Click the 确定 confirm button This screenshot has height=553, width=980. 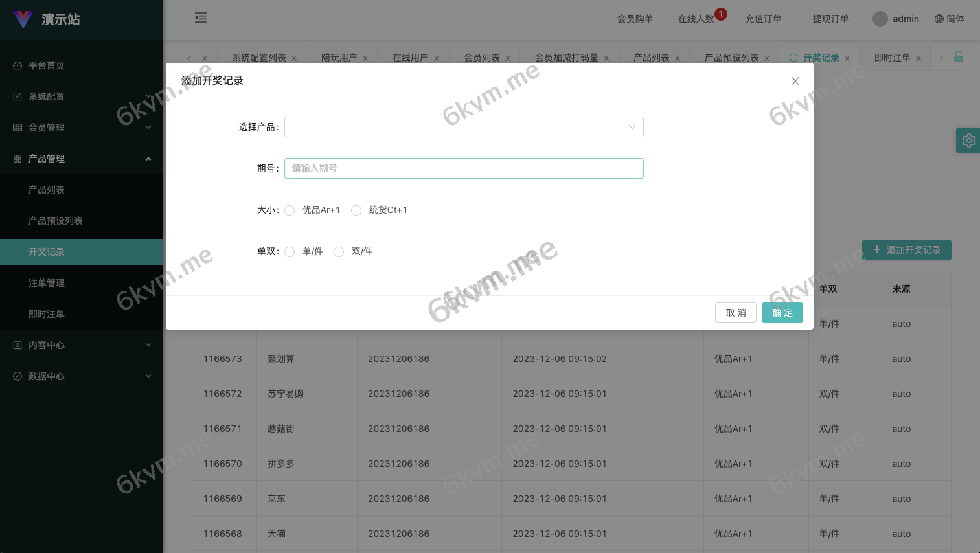coord(782,313)
